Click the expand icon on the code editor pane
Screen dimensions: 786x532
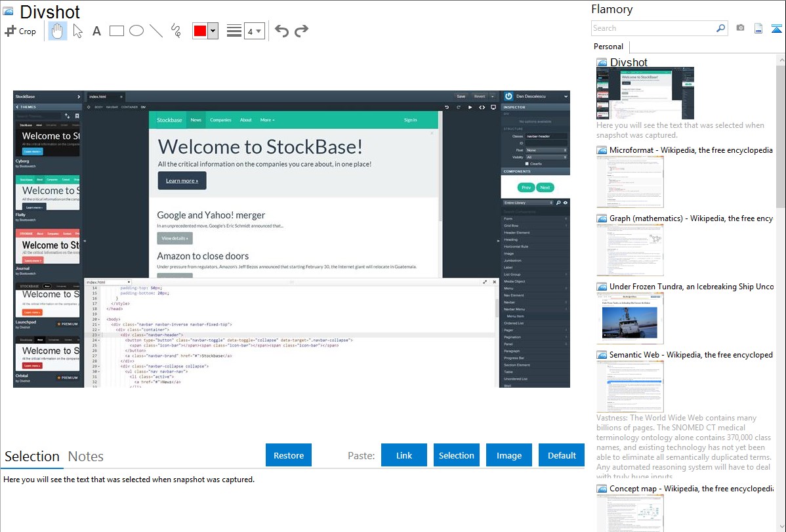point(485,282)
